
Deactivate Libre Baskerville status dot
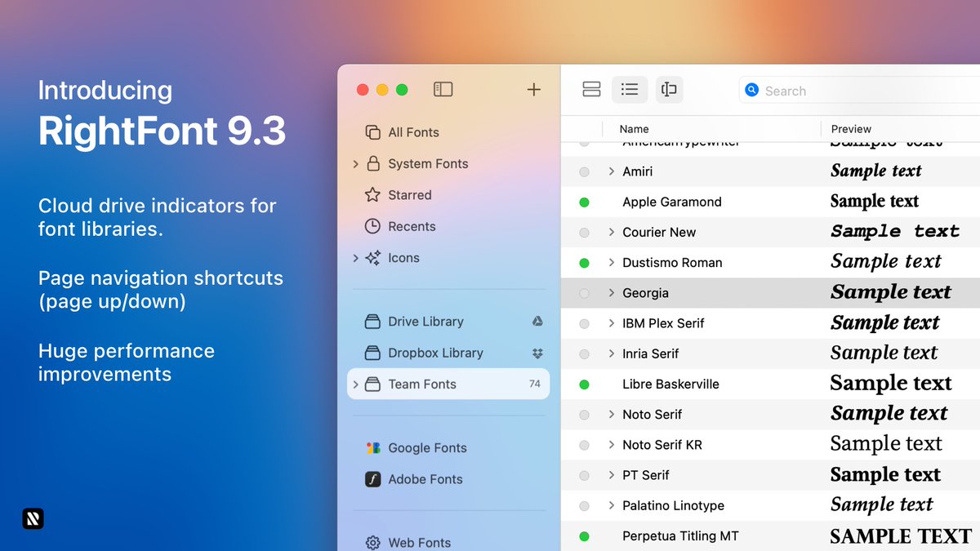coord(584,384)
